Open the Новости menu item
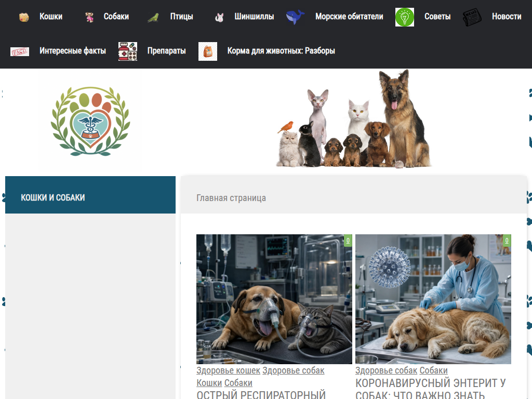This screenshot has width=532, height=399. [507, 16]
